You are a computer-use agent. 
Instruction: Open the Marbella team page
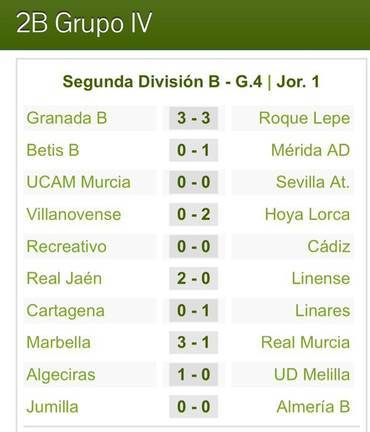58,343
